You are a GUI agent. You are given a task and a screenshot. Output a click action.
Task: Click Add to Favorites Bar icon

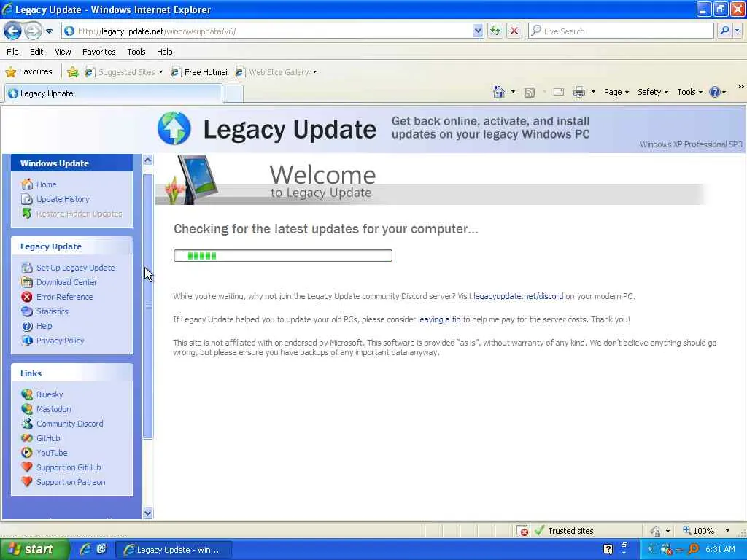[x=72, y=72]
